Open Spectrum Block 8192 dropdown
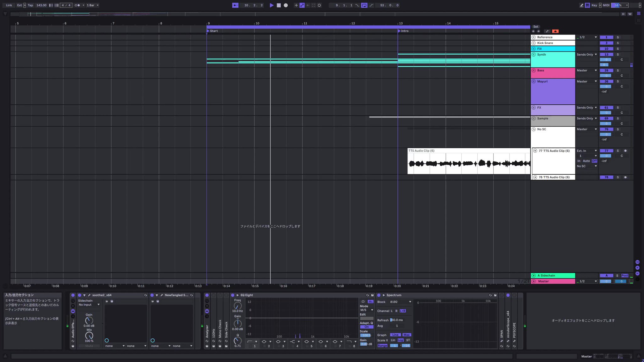Screen dimensions: 644x362 [x=400, y=302]
